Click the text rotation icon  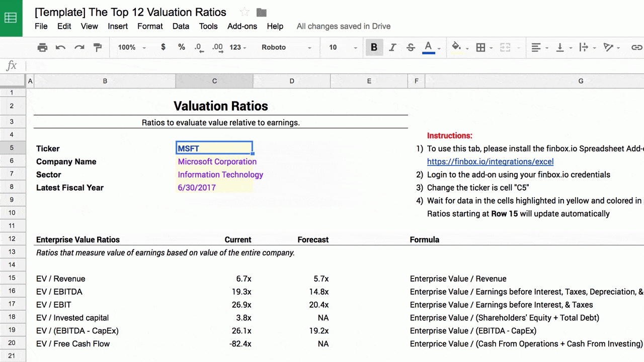(608, 47)
